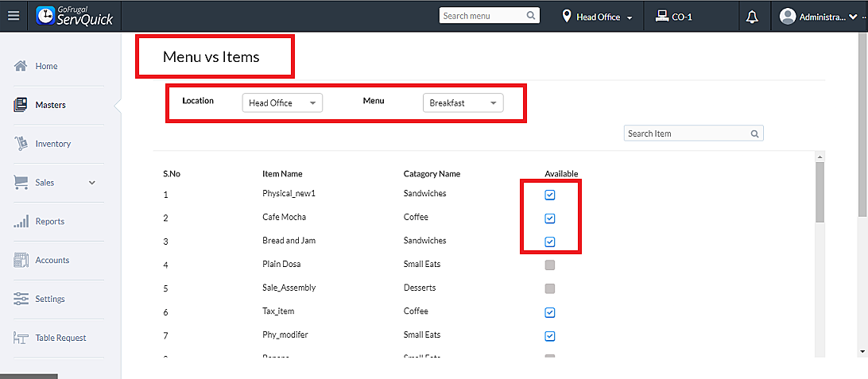Open the Location dropdown showing Head Office
The height and width of the screenshot is (379, 868).
(x=282, y=103)
